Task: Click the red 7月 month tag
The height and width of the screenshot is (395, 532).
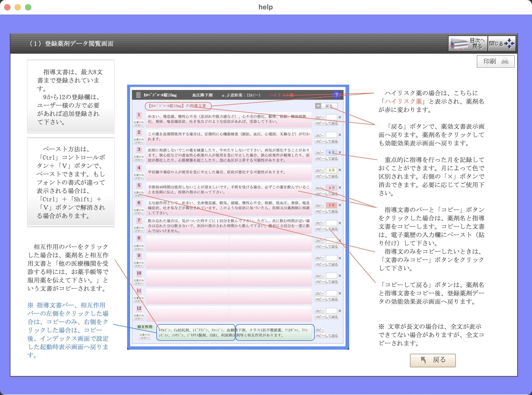Action: tap(331, 205)
